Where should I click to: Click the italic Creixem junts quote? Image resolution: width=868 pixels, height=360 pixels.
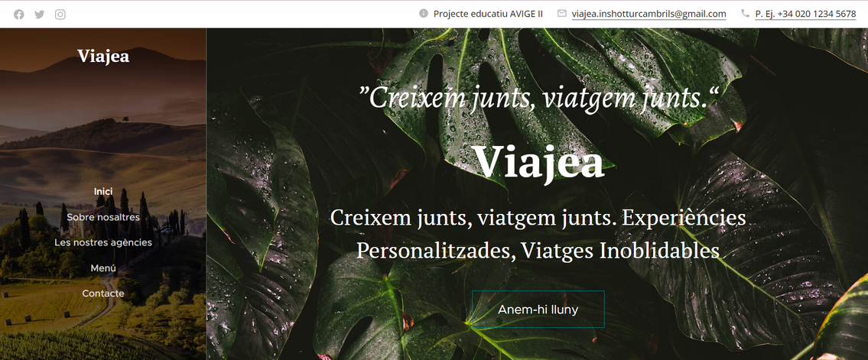point(538,98)
